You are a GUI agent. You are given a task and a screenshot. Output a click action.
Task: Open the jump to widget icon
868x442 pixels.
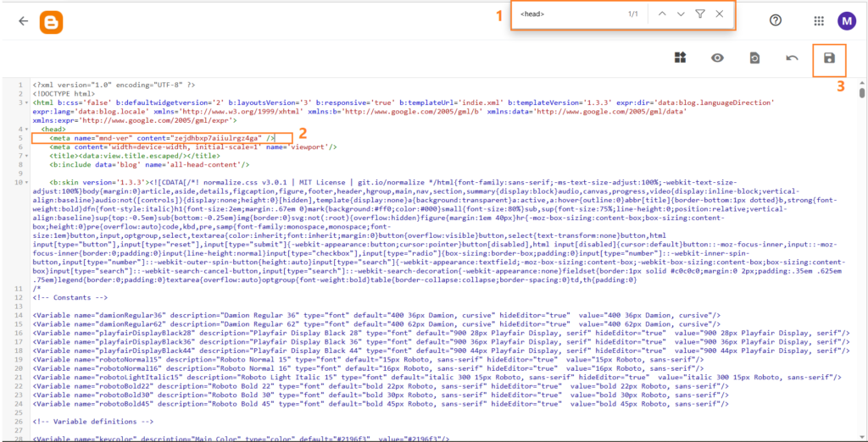point(680,58)
